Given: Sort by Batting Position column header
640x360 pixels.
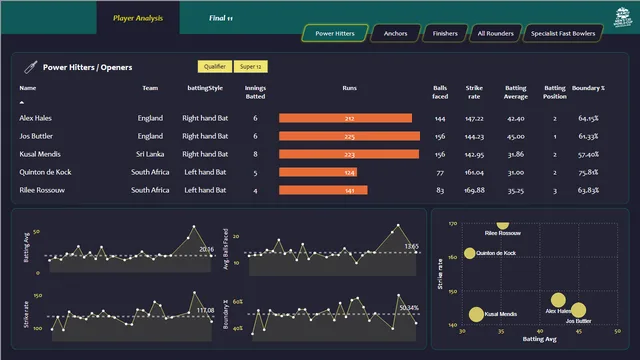Looking at the screenshot, I should 555,92.
